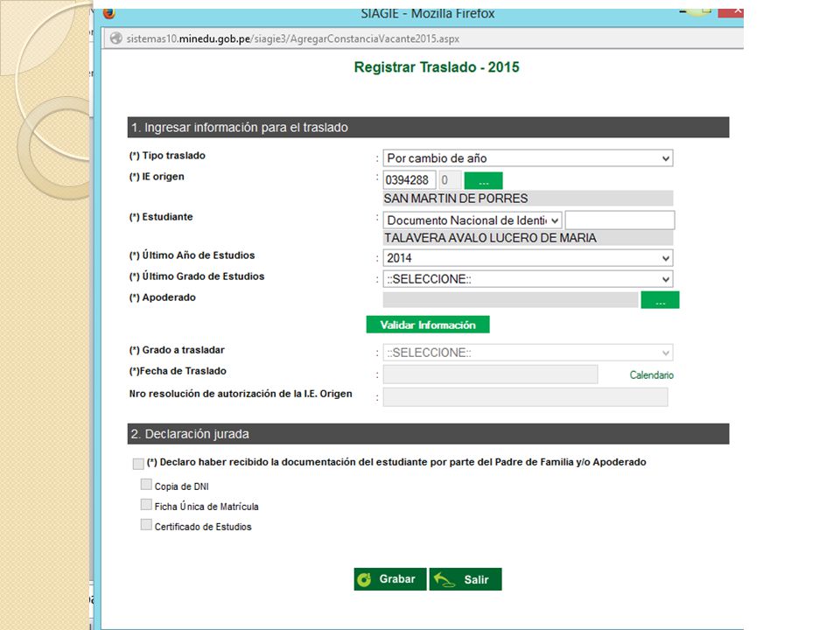
Task: Click the small field showing 0
Action: (450, 180)
